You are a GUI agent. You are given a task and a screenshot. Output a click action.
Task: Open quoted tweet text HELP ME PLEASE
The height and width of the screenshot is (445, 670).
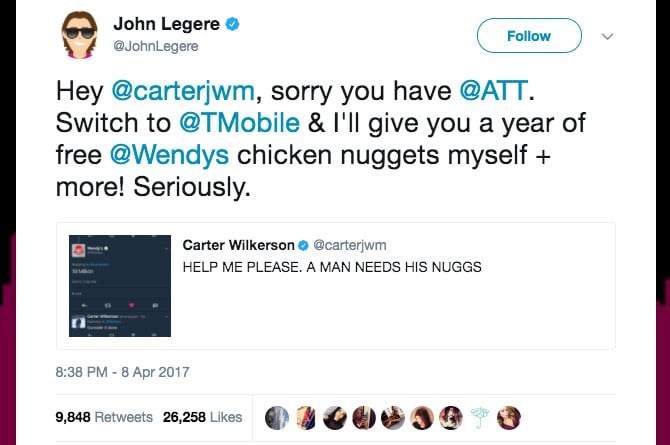click(332, 267)
